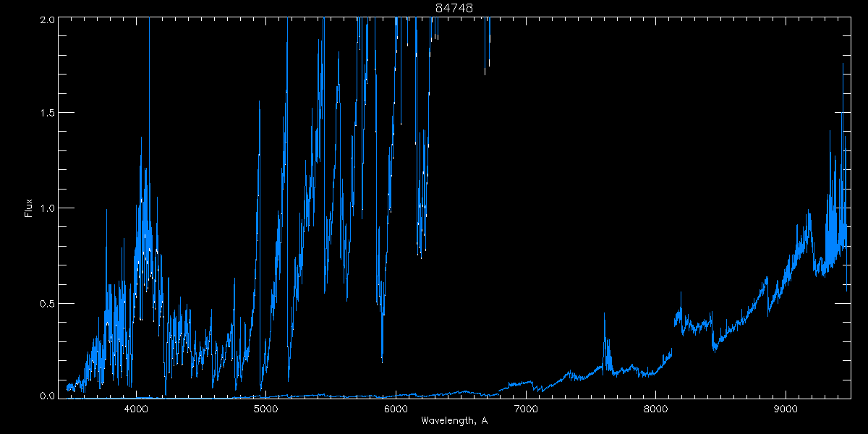Click the 5000 wavelength tick label
The image size is (868, 434).
[x=266, y=409]
